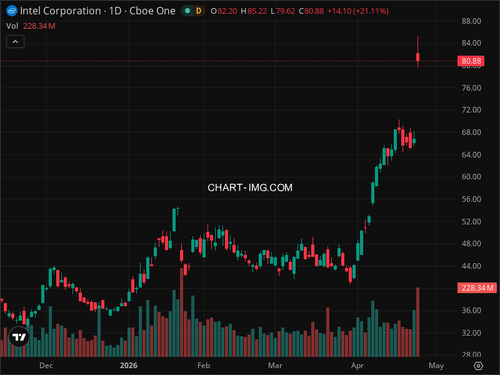Click the 72.00 price axis label

coord(471,110)
